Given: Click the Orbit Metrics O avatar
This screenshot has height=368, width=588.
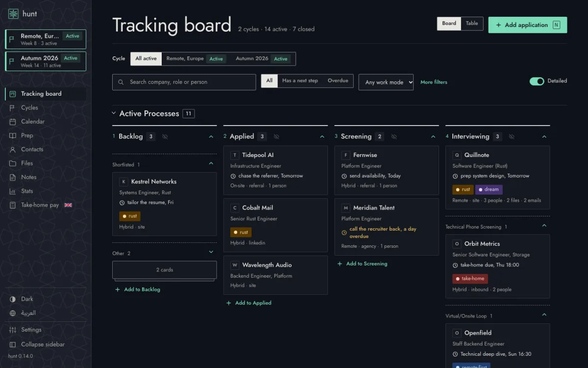Looking at the screenshot, I should click(x=457, y=244).
